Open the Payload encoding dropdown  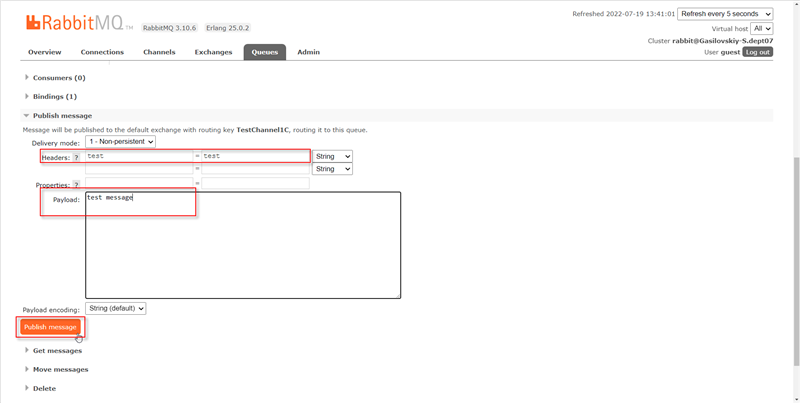coord(116,308)
